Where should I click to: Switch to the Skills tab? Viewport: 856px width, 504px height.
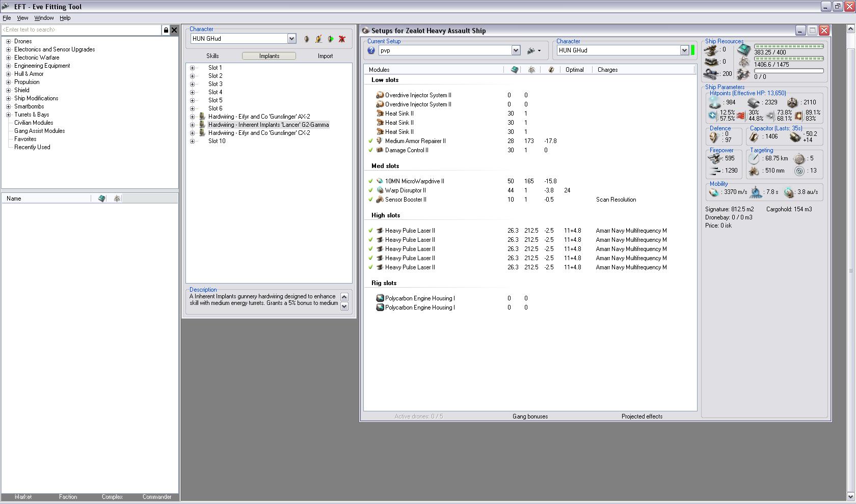coord(212,56)
